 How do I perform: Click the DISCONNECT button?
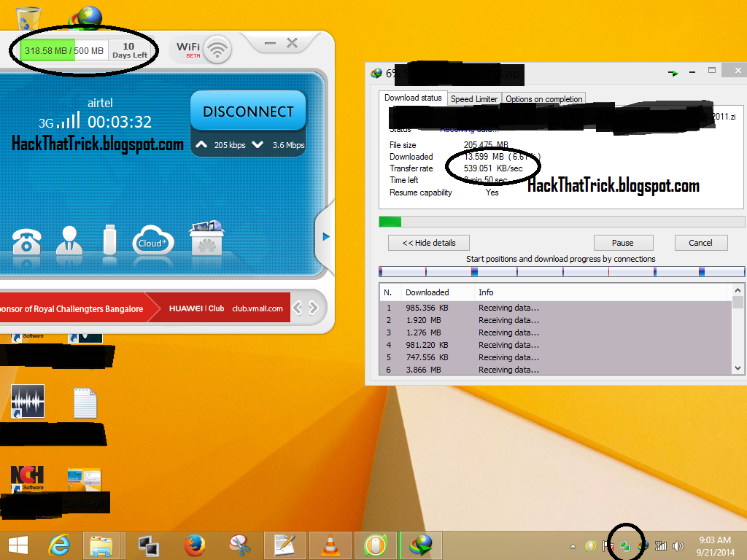point(248,111)
